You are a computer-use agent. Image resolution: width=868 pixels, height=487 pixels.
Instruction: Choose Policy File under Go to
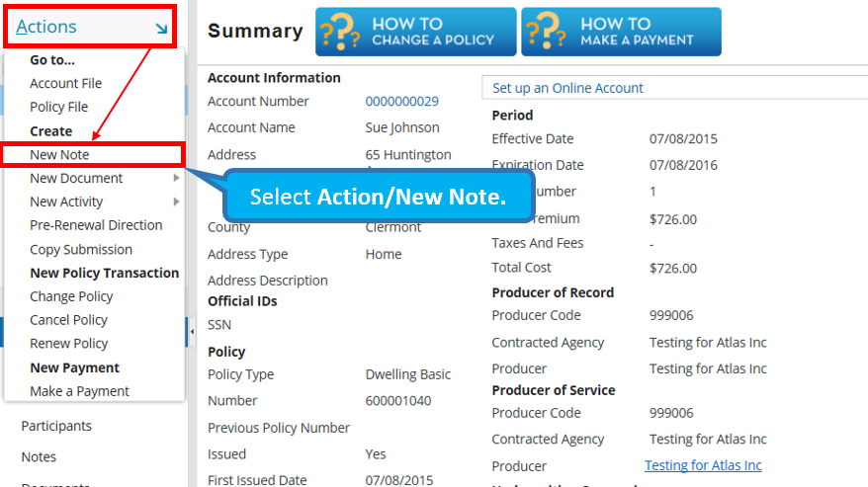click(58, 108)
